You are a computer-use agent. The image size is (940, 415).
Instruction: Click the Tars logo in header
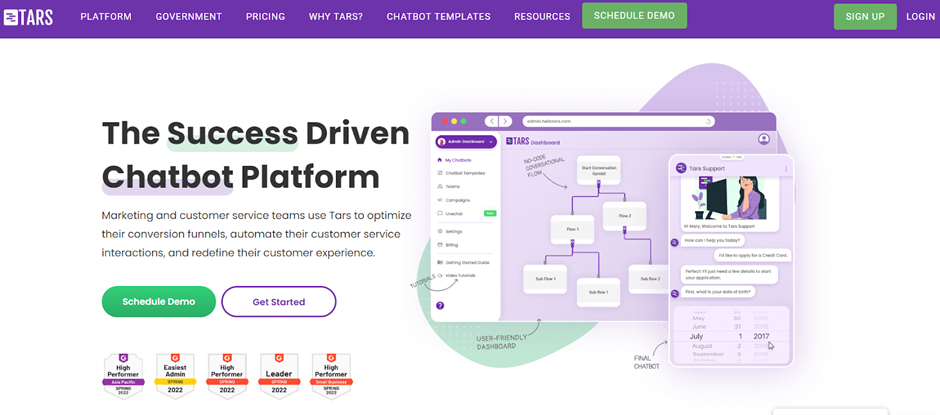(x=28, y=17)
